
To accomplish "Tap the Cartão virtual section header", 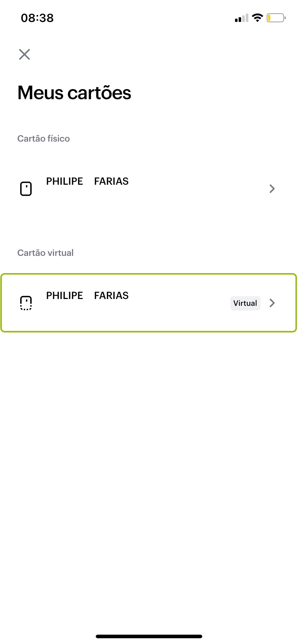I will (x=45, y=253).
